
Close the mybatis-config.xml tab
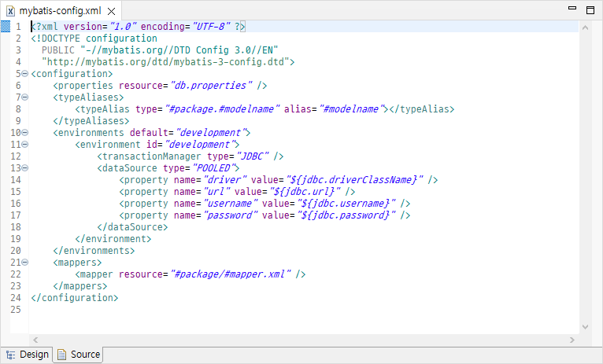click(111, 12)
